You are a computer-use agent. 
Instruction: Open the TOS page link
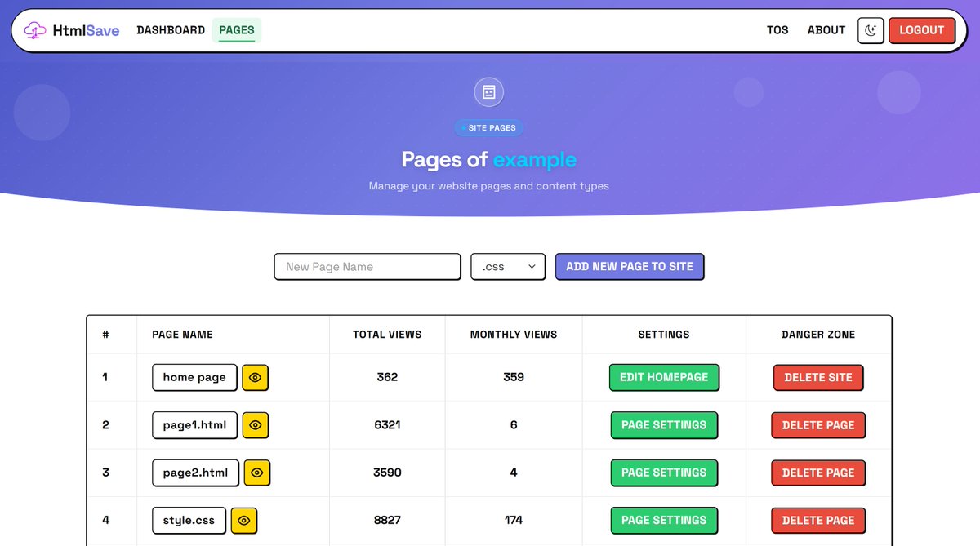pyautogui.click(x=777, y=30)
